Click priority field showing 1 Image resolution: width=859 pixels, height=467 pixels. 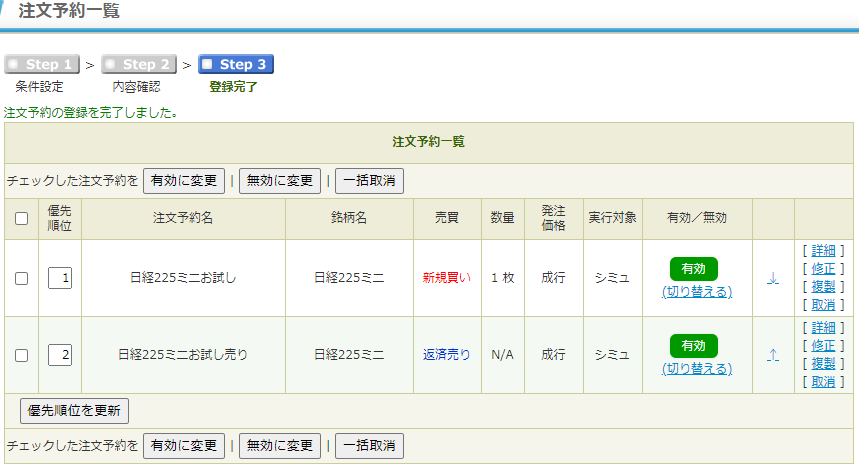(x=60, y=278)
